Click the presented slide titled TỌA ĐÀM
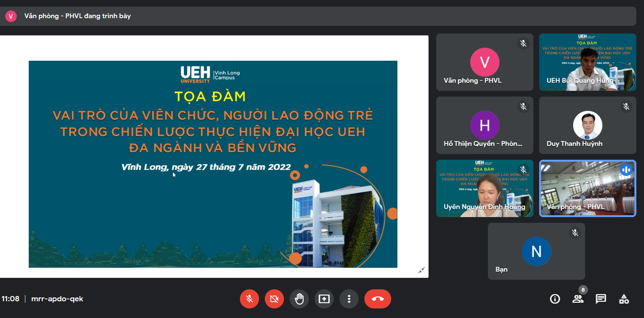Viewport: 644px width, 318px height. click(x=213, y=164)
